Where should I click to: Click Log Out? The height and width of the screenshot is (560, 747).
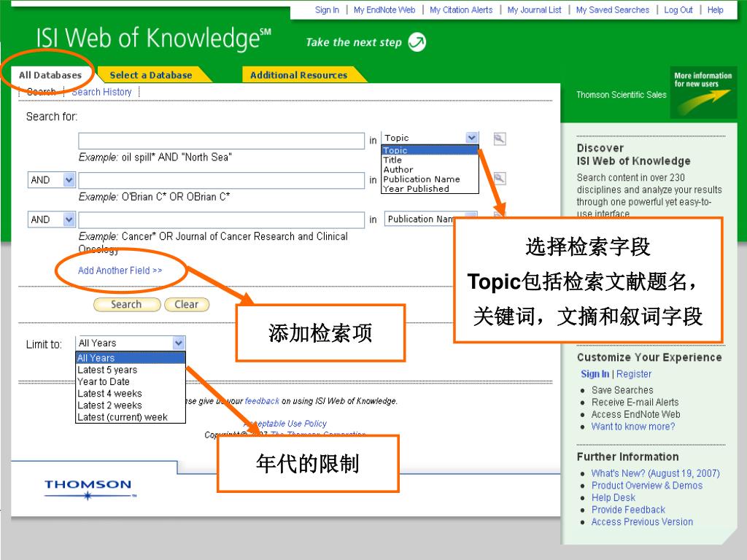click(678, 9)
